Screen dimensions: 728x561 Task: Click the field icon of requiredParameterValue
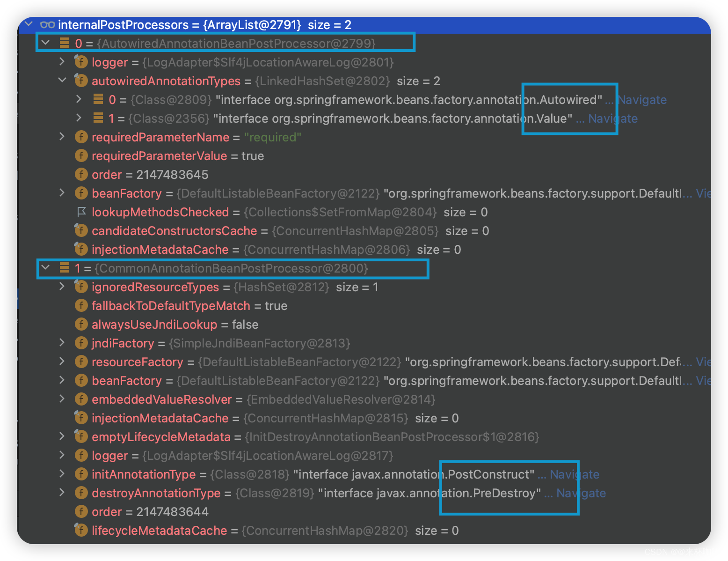[x=81, y=155]
